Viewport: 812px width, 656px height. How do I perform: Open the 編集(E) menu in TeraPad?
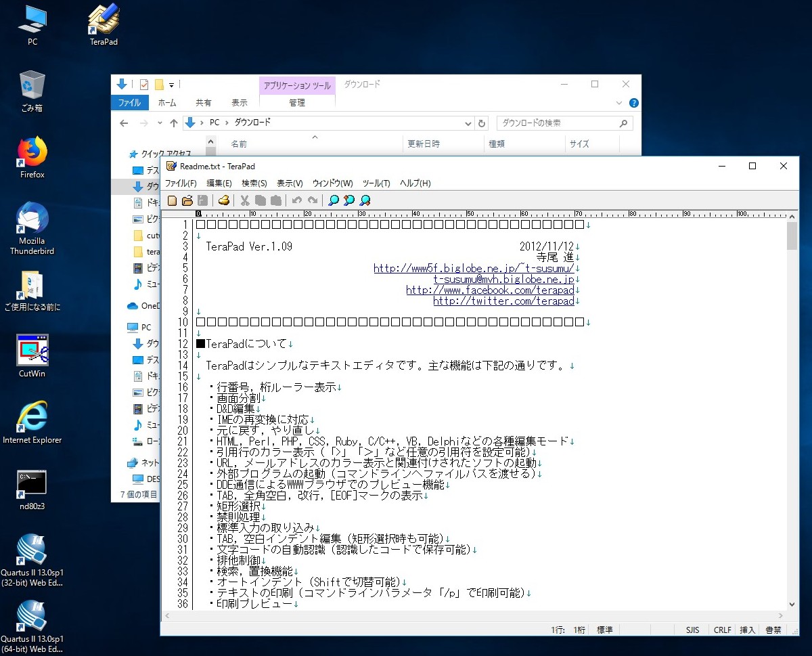click(219, 183)
